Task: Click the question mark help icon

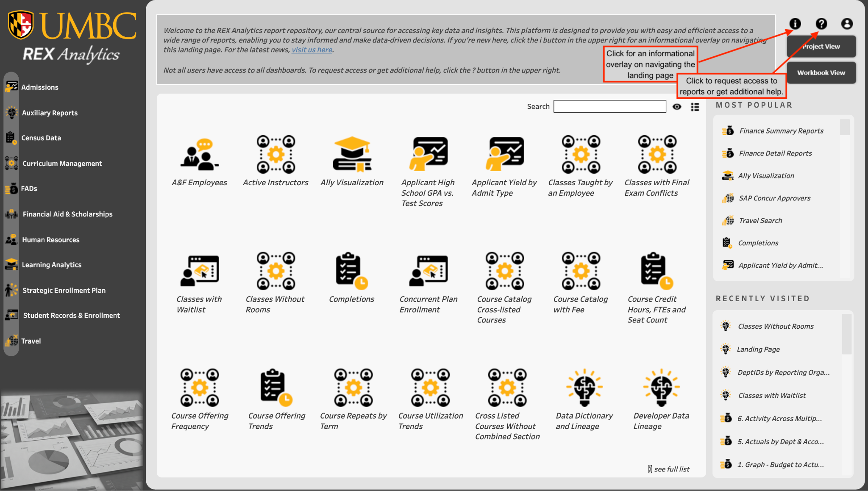Action: point(821,24)
